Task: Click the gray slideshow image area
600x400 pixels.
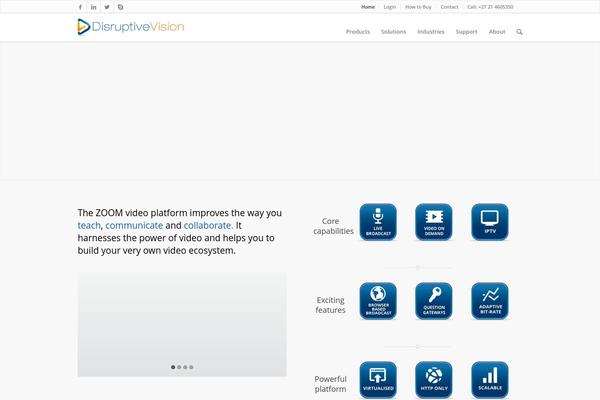Action: pos(182,325)
